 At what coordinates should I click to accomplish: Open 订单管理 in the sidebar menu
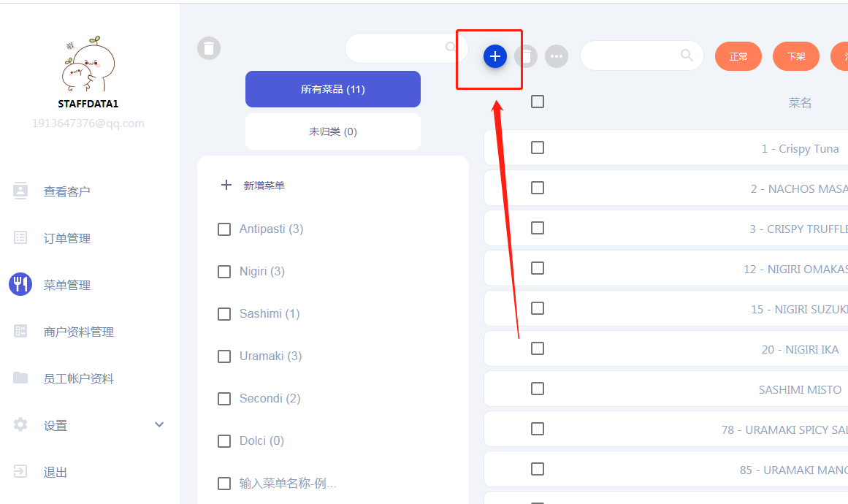[x=66, y=238]
